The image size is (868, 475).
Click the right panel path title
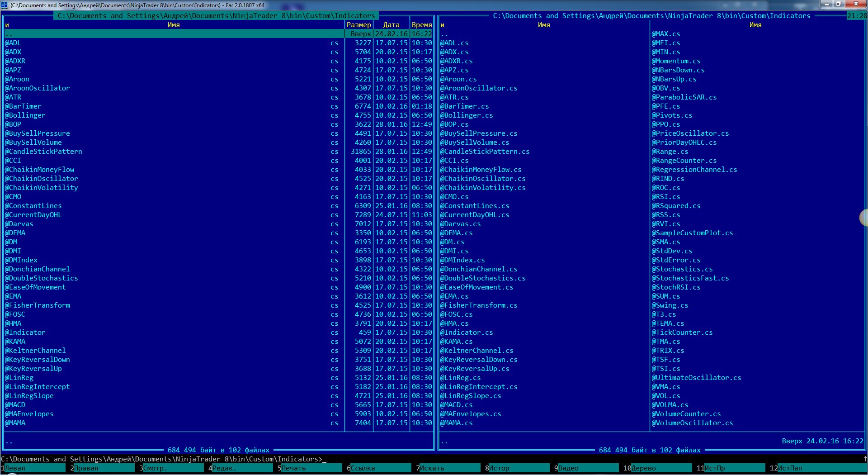click(651, 16)
